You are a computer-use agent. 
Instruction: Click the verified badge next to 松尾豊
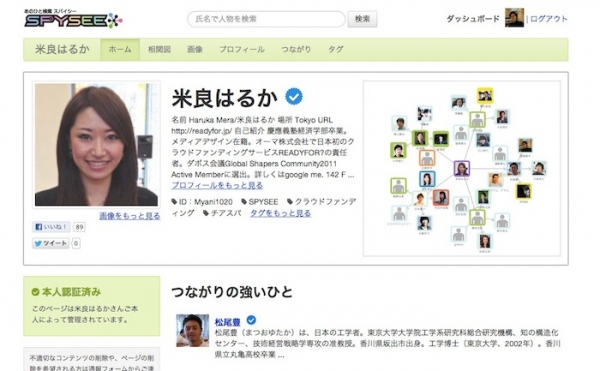coord(251,320)
